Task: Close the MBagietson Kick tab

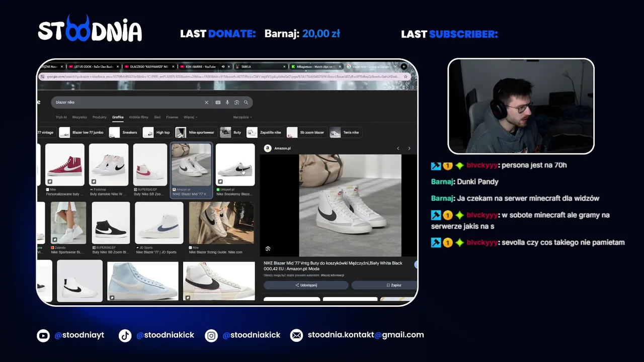Action: point(341,66)
